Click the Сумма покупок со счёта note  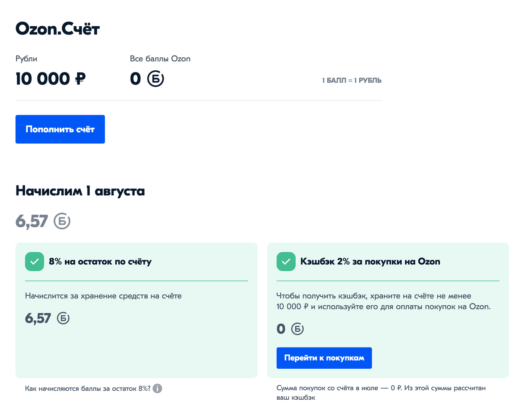click(x=381, y=392)
